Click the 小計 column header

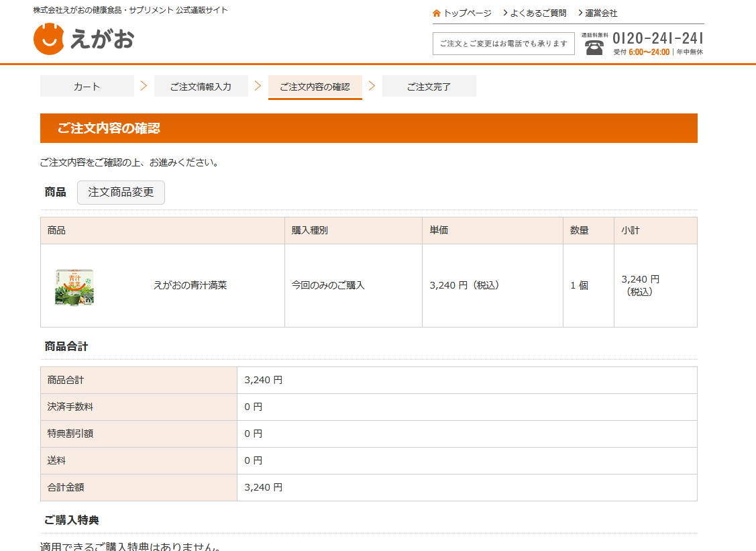tap(656, 231)
